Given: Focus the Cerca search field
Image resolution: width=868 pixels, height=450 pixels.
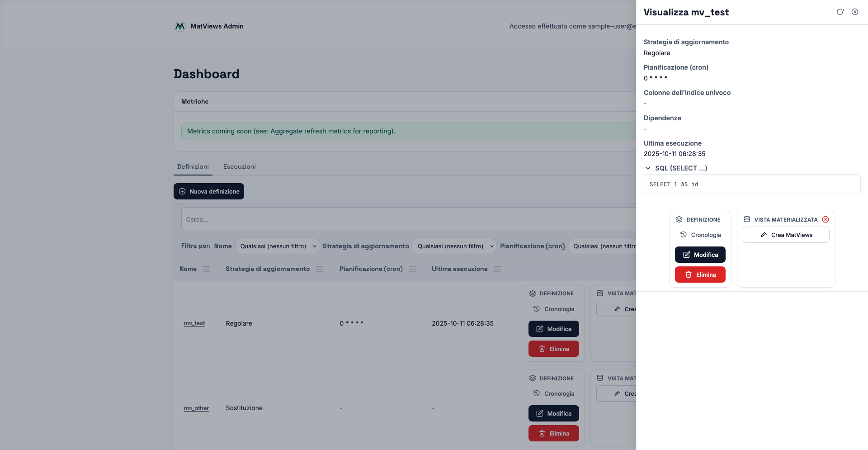Looking at the screenshot, I should pyautogui.click(x=407, y=219).
